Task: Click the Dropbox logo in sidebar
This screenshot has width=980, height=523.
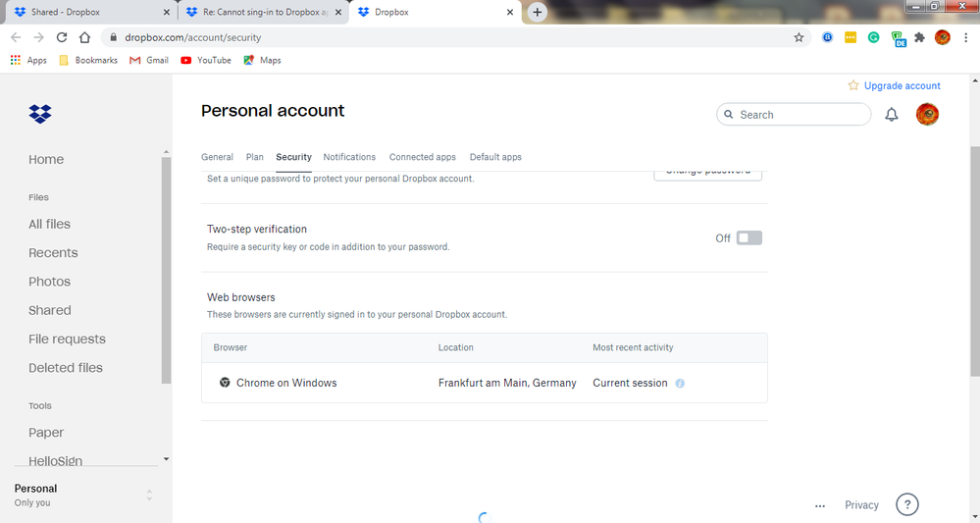Action: (x=40, y=114)
